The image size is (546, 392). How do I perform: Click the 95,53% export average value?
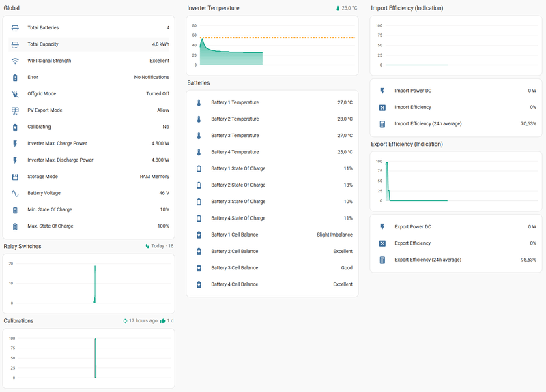pyautogui.click(x=528, y=260)
